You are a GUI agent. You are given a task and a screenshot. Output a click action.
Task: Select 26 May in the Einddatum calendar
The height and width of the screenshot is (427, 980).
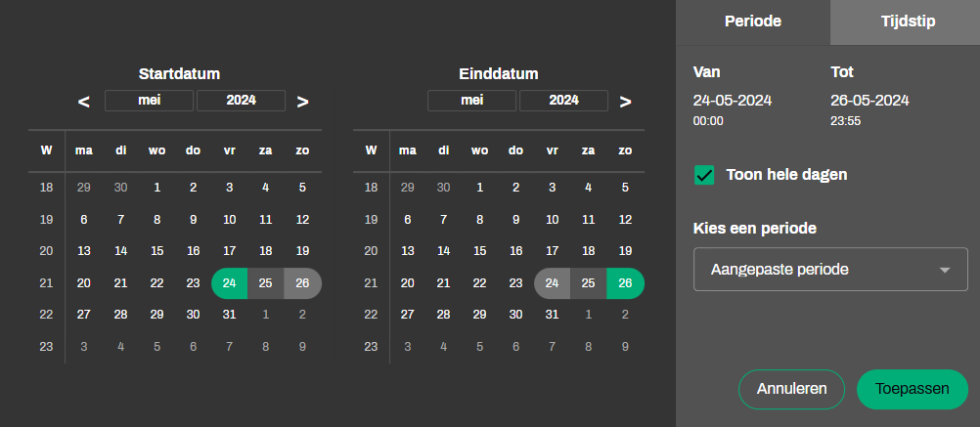click(x=625, y=283)
